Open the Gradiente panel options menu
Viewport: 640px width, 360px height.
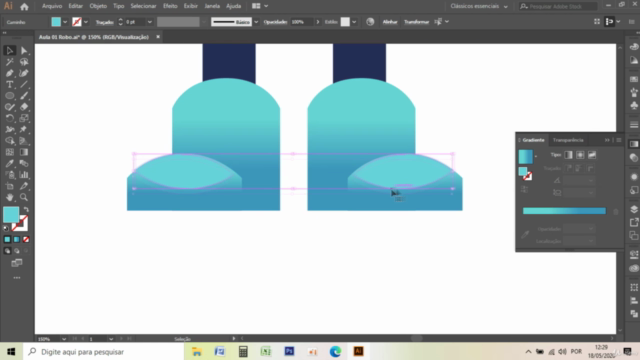tap(619, 140)
